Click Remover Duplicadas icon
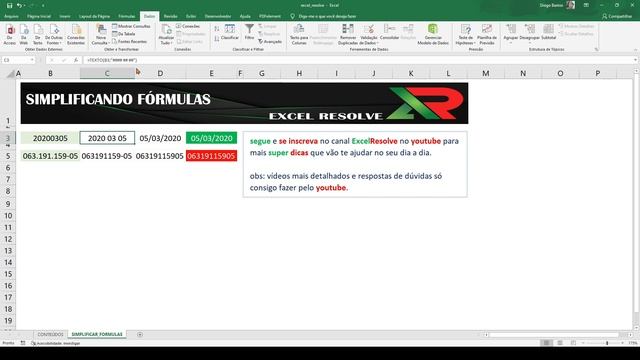Screen dimensions: 640x360 tap(348, 35)
